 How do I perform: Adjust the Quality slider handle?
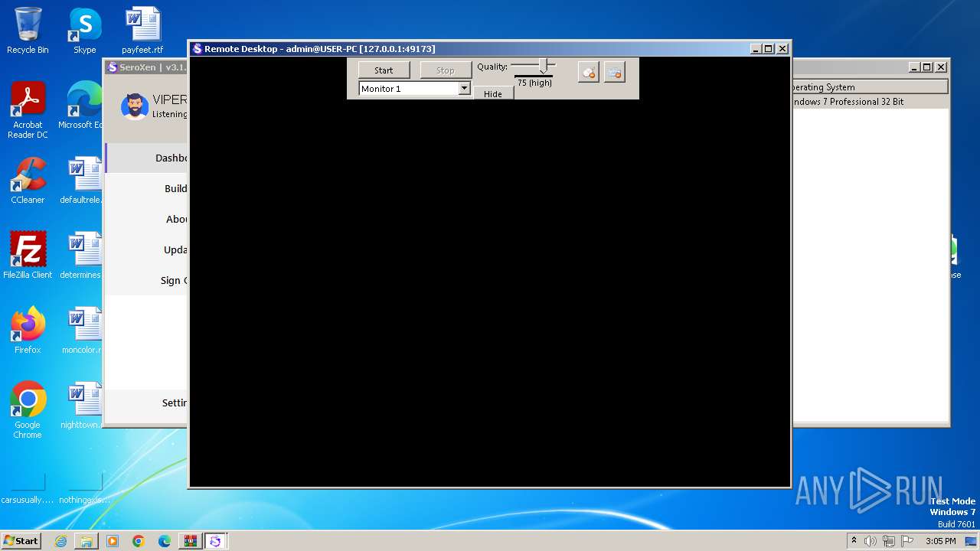point(543,67)
